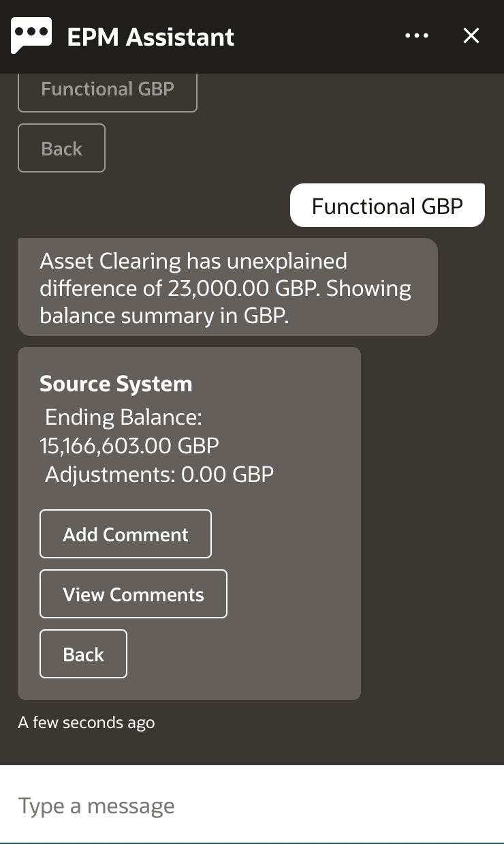Click the X close icon in header
The image size is (504, 844).
471,36
